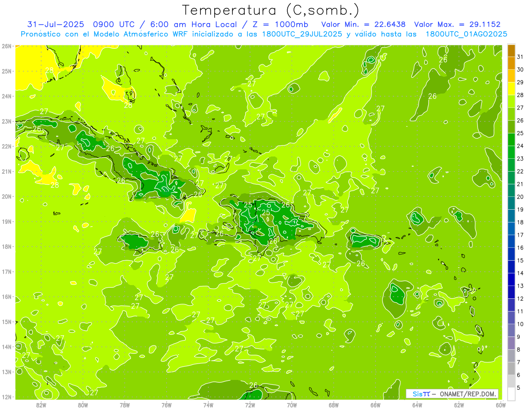Click the '10' label on the colorbar
The image size is (532, 411).
pos(520,324)
